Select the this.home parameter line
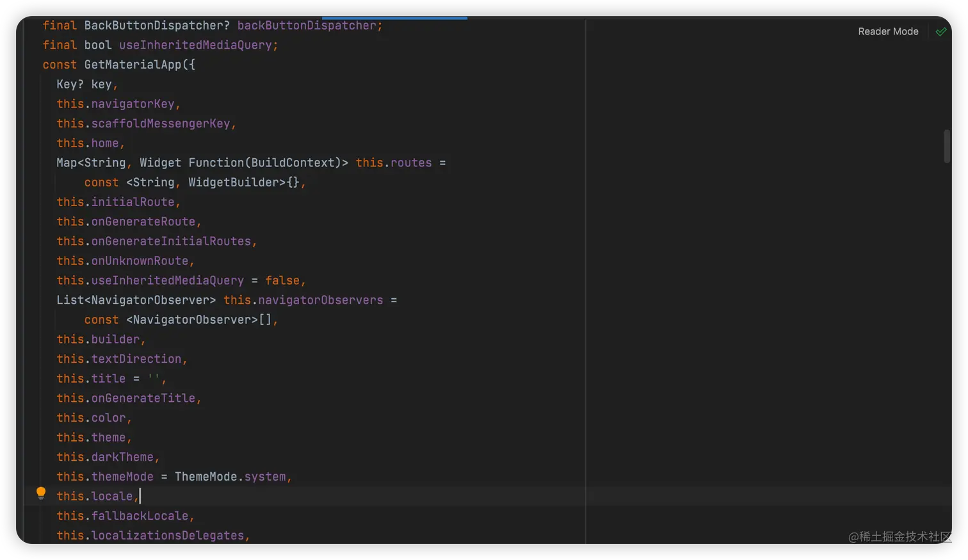The image size is (968, 560). tap(90, 143)
